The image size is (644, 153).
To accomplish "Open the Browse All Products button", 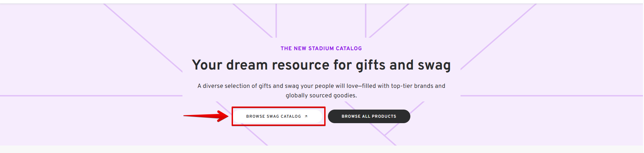I will [369, 116].
